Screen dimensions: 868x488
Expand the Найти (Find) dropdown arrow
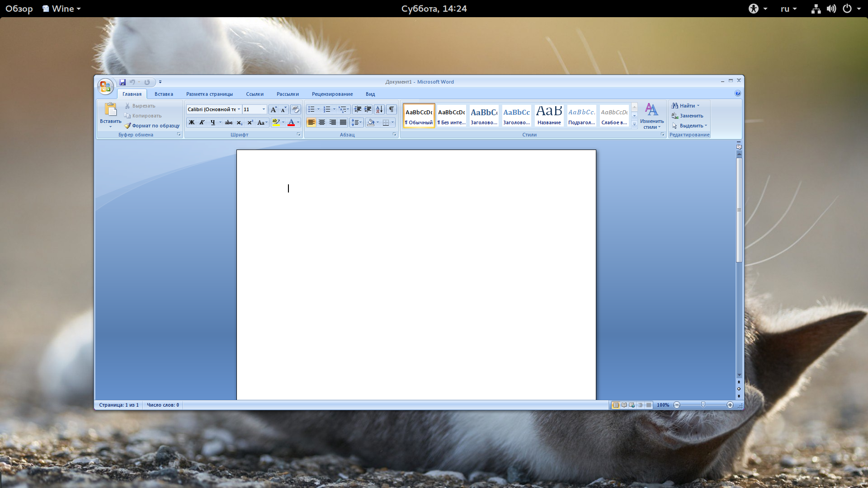698,106
